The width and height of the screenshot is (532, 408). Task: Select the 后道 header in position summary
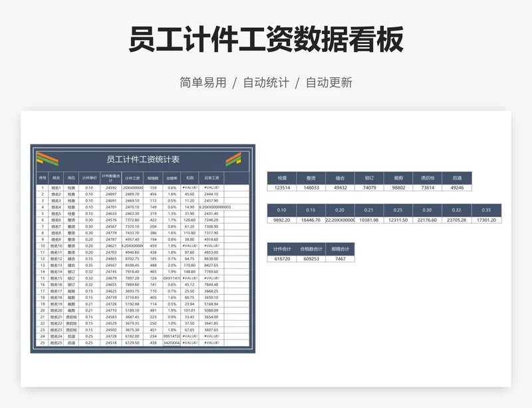(x=457, y=178)
